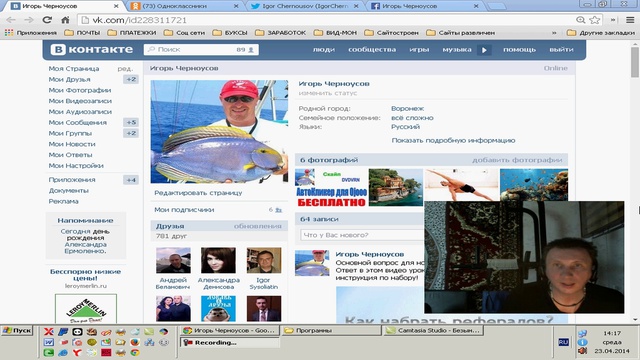Image resolution: width=640 pixels, height=360 pixels.
Task: Click the browser address bar URL
Action: (140, 20)
